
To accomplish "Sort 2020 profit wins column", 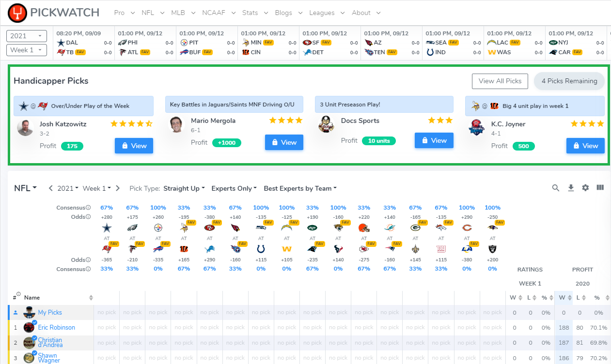I will 569,297.
